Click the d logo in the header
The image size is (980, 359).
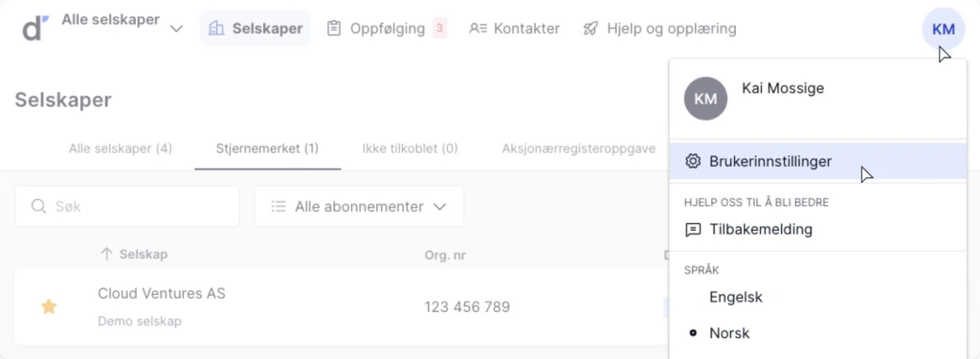pyautogui.click(x=35, y=28)
